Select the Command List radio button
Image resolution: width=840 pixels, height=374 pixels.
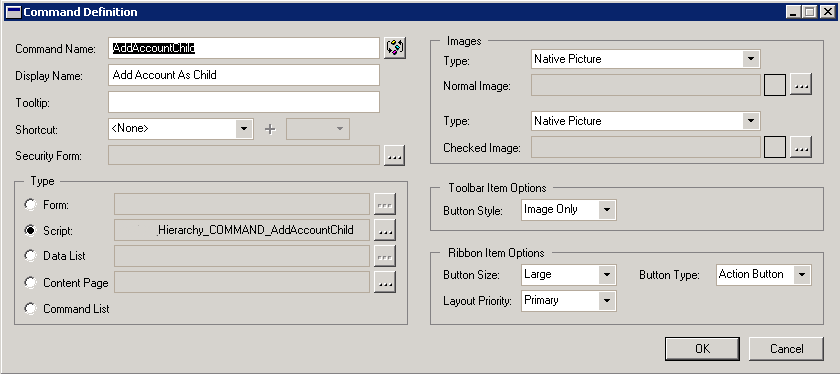click(31, 309)
